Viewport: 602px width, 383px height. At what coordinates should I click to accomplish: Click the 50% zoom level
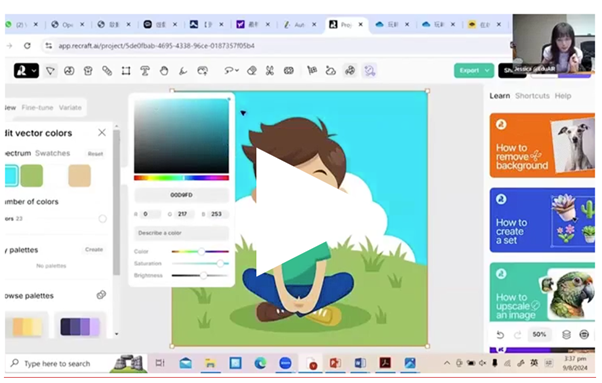click(x=539, y=335)
